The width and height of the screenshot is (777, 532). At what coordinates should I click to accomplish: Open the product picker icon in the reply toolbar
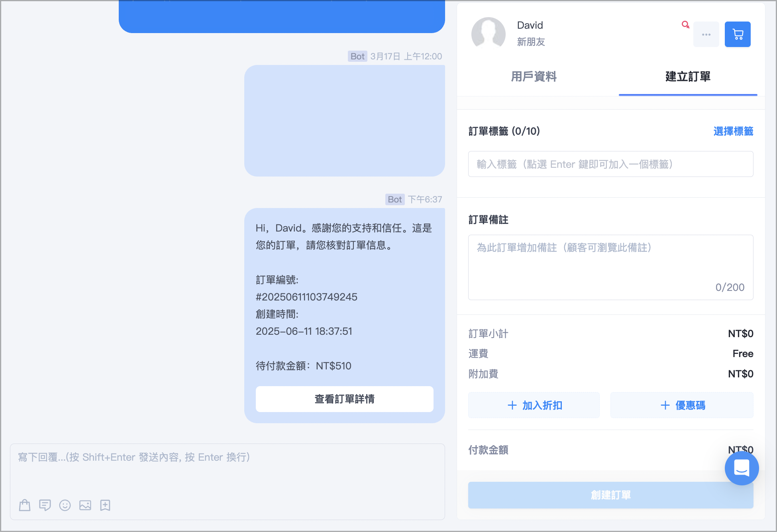coord(25,505)
